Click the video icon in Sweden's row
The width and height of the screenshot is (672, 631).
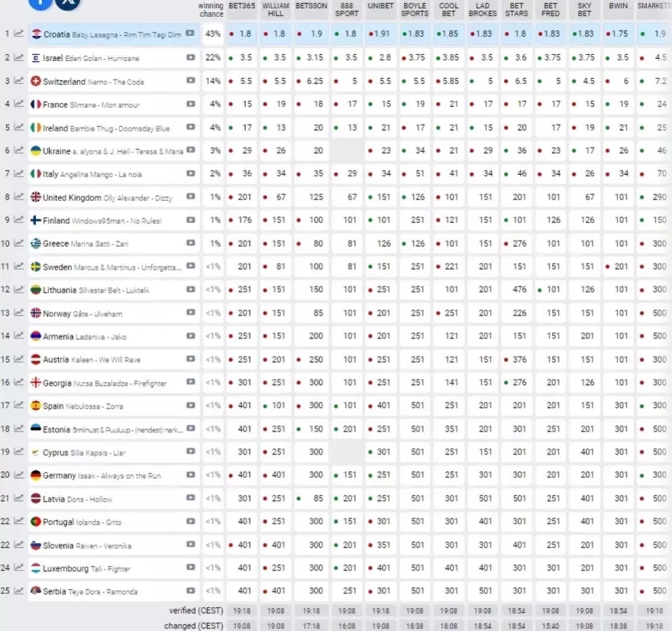coord(190,267)
